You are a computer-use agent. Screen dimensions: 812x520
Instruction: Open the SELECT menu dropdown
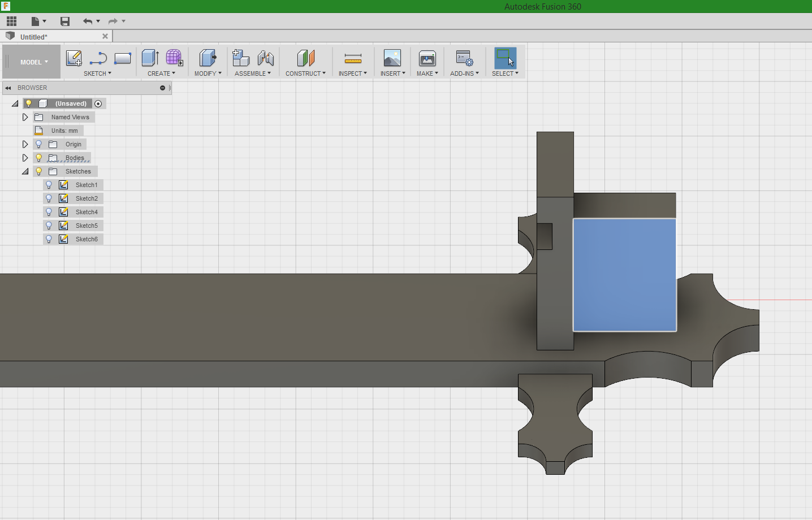(505, 73)
